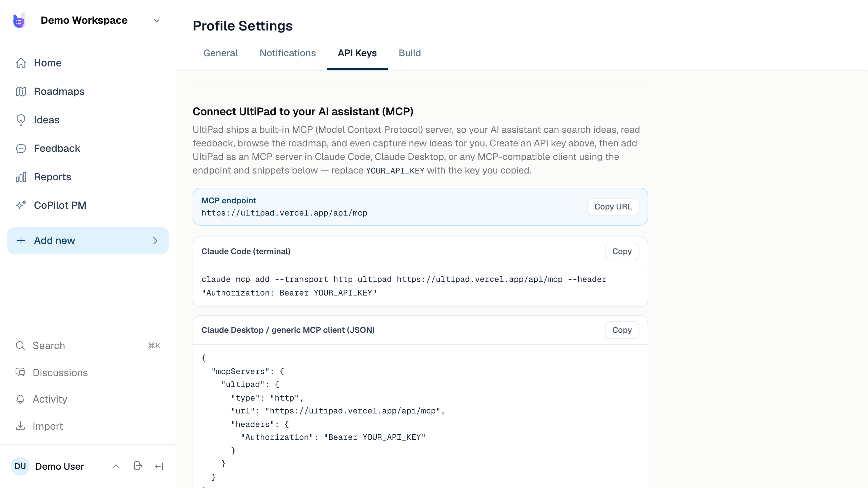Click the Roadmaps map icon
The image size is (868, 488).
click(x=21, y=91)
